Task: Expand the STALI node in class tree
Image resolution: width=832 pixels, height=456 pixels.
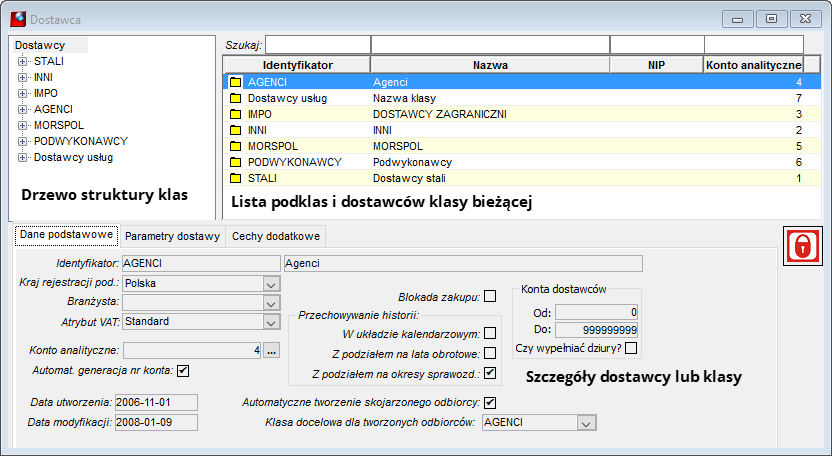Action: pyautogui.click(x=22, y=62)
